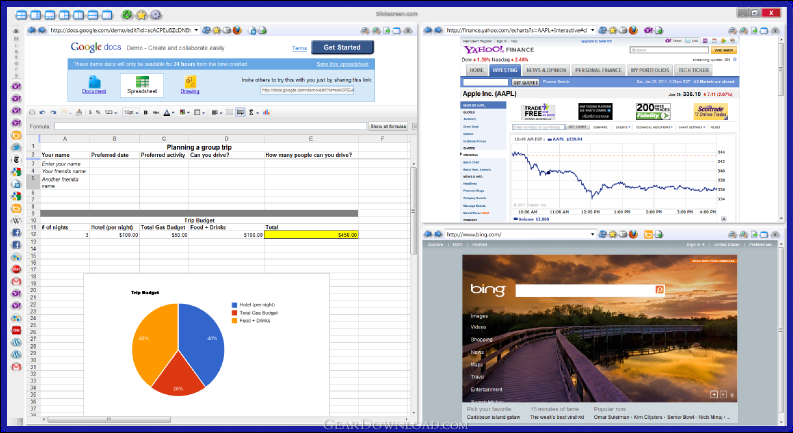793x433 pixels.
Task: Toggle the currency format button
Action: (x=90, y=112)
